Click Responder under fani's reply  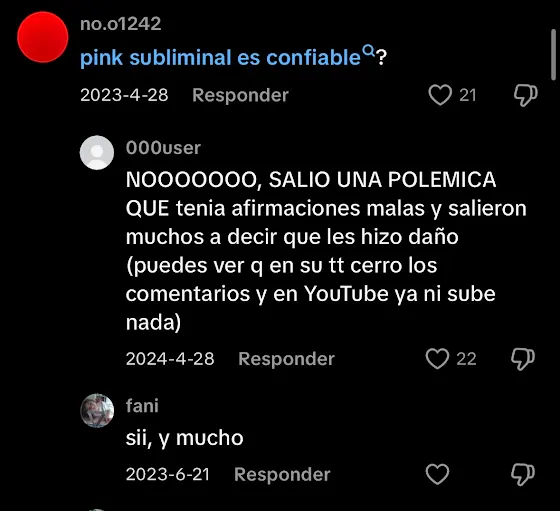[x=282, y=474]
